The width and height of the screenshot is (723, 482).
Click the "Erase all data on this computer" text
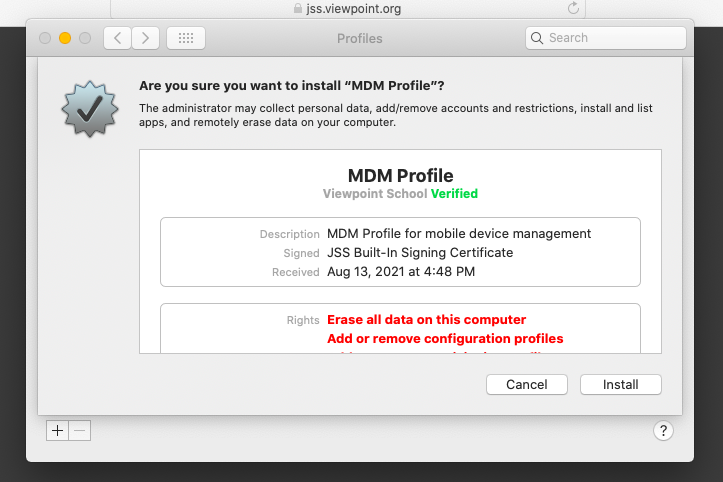tap(426, 320)
